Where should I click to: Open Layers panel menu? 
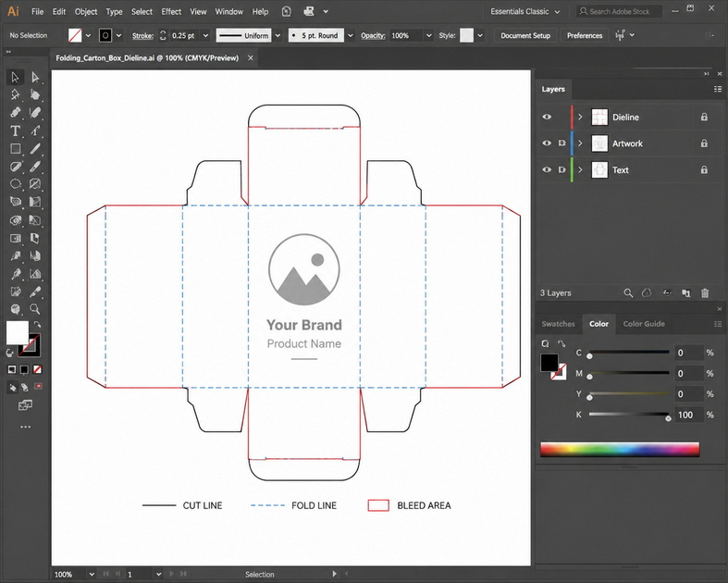coord(718,89)
